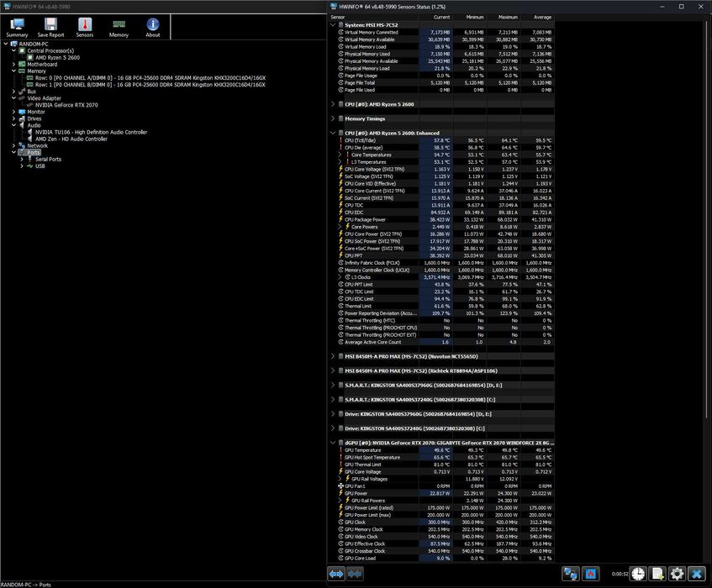Expand the Core Temperatures sensor row

click(340, 155)
